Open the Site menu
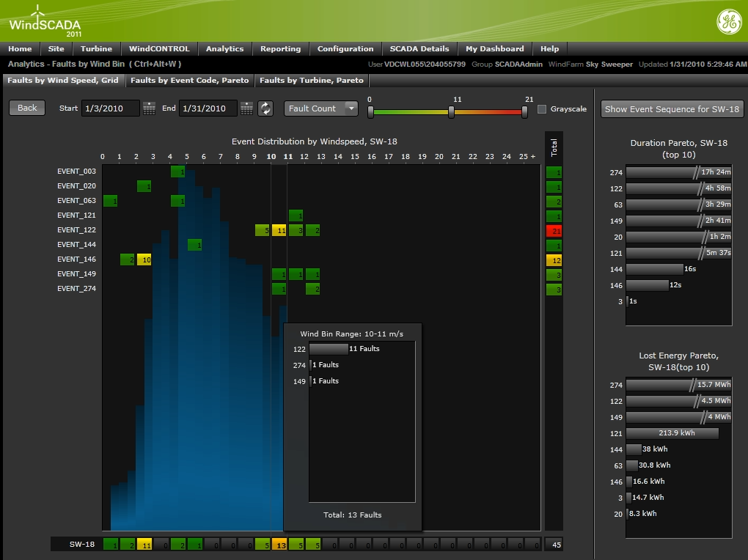 click(x=56, y=48)
